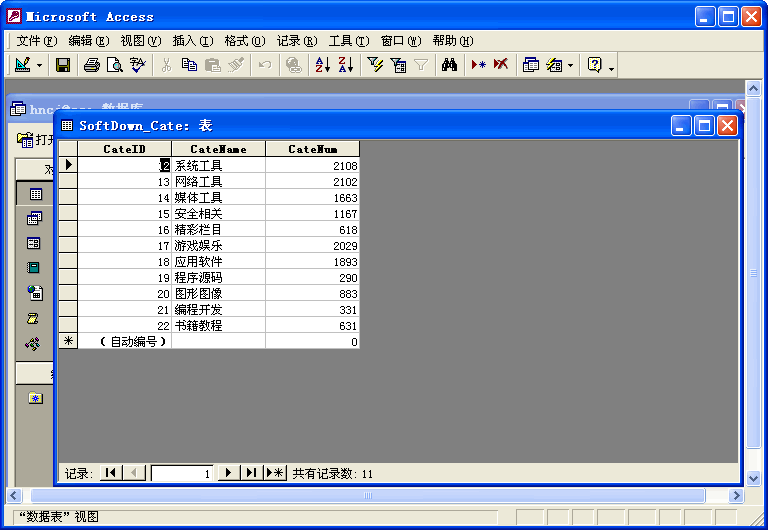
Task: Sort descending with the Z-A icon
Action: (x=346, y=65)
